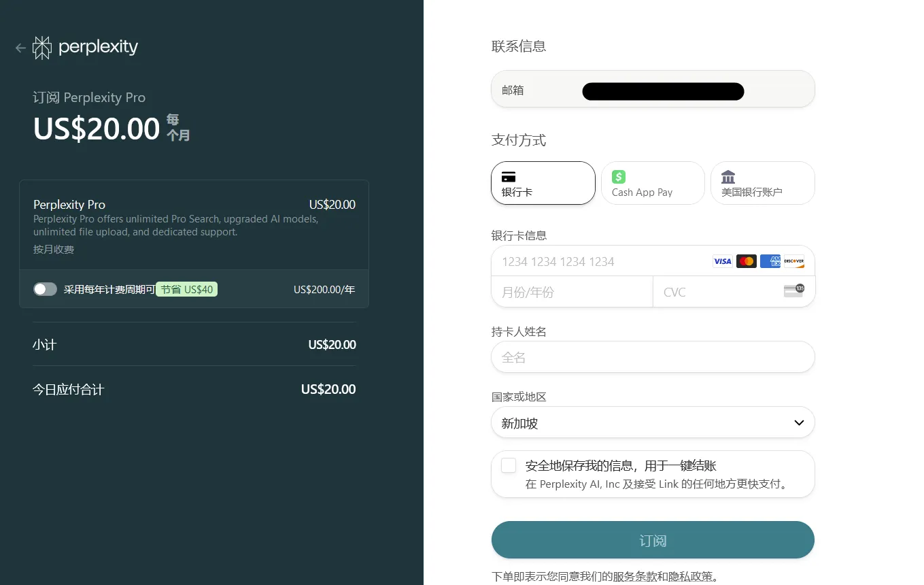Click the American Express icon
Image resolution: width=924 pixels, height=585 pixels.
pyautogui.click(x=770, y=261)
